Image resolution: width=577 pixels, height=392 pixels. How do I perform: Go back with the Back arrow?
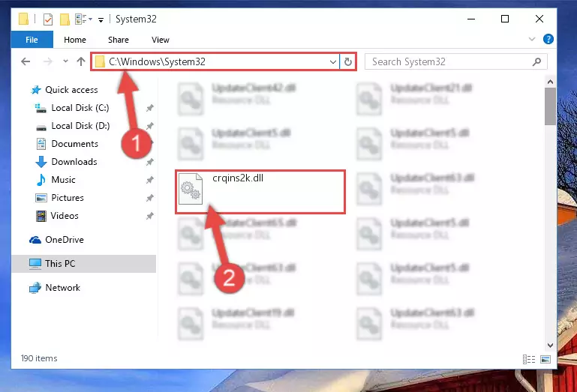(x=26, y=61)
